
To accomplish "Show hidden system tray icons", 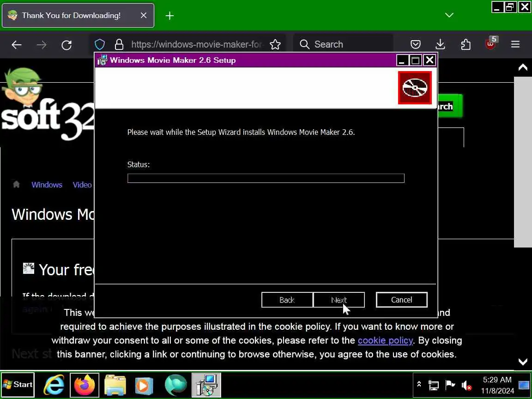I will tap(419, 384).
